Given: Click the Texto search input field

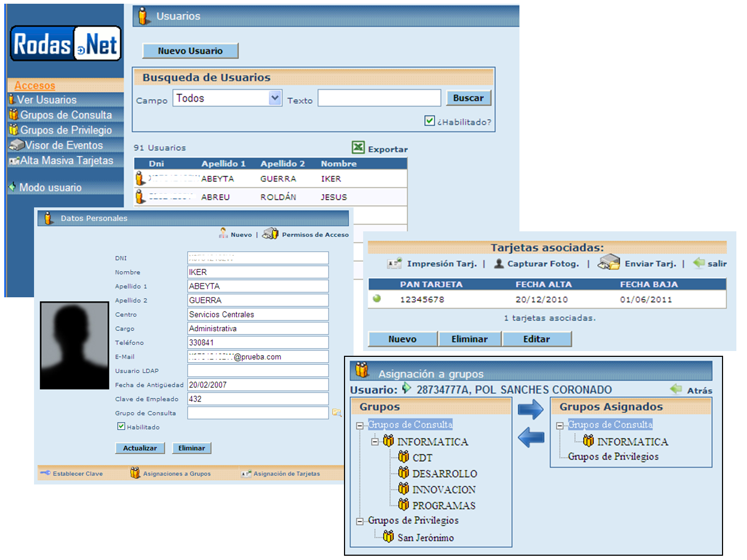Looking at the screenshot, I should pos(379,98).
